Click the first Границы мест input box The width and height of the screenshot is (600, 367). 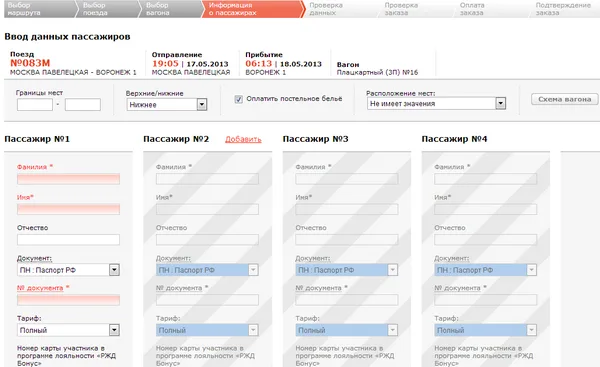[x=35, y=104]
